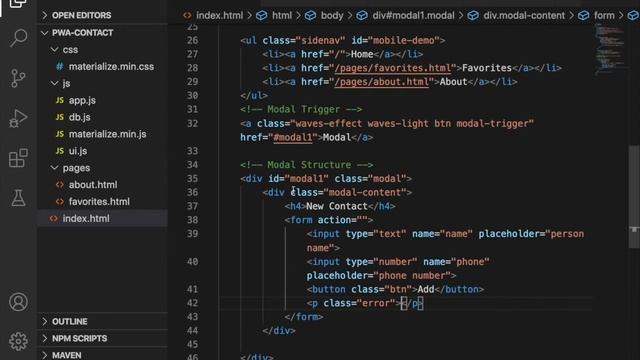The height and width of the screenshot is (360, 640).
Task: Click the HTML icon beside favorites.html
Action: pyautogui.click(x=60, y=202)
